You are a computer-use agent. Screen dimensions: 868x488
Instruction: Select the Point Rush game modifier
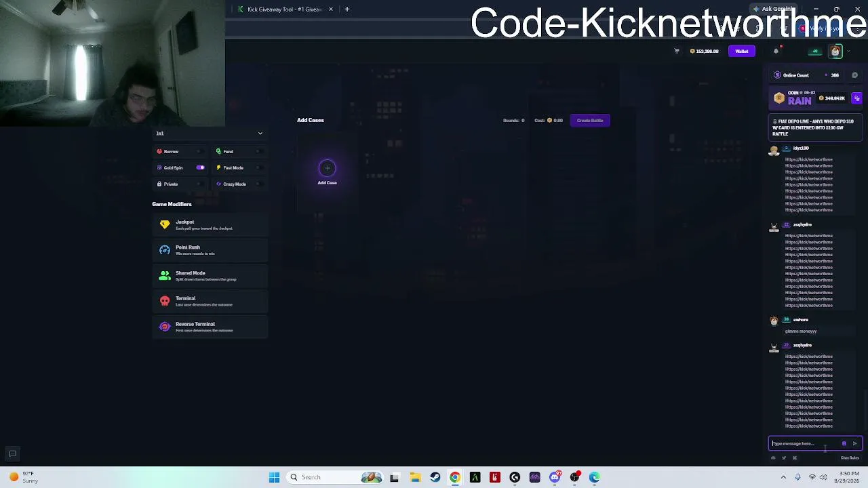tap(210, 250)
